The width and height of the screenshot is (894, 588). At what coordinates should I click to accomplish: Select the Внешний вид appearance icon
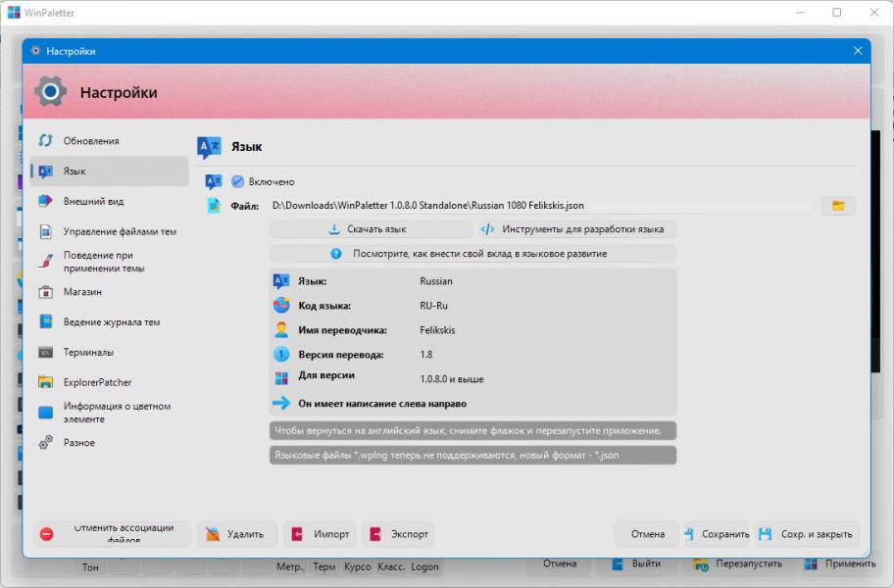point(46,201)
